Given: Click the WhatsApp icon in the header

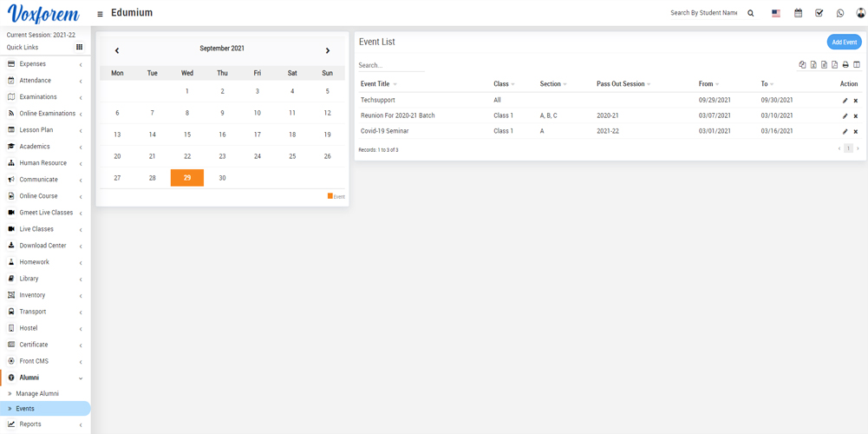Looking at the screenshot, I should coord(839,13).
